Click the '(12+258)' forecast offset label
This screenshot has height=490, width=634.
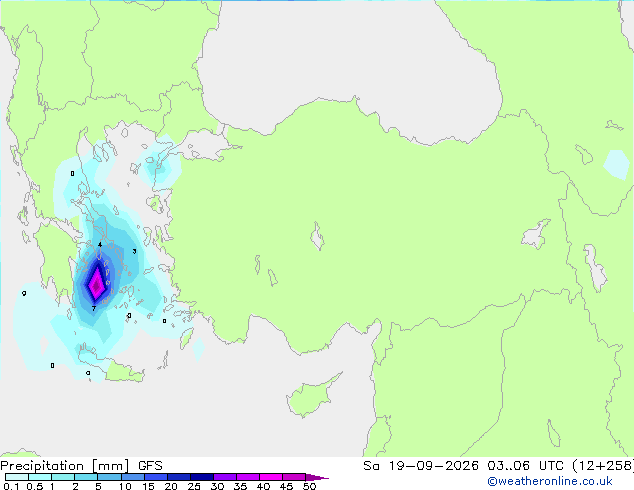[603, 466]
